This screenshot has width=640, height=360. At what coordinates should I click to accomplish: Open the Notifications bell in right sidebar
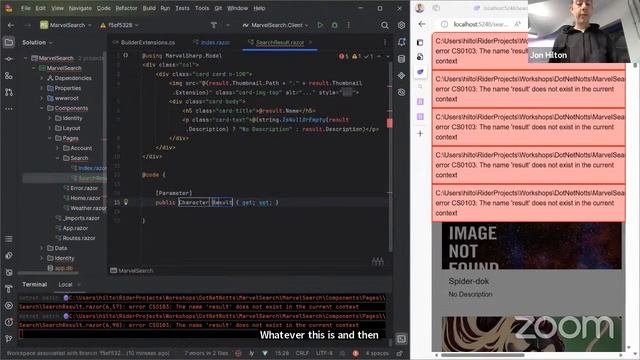pos(401,42)
